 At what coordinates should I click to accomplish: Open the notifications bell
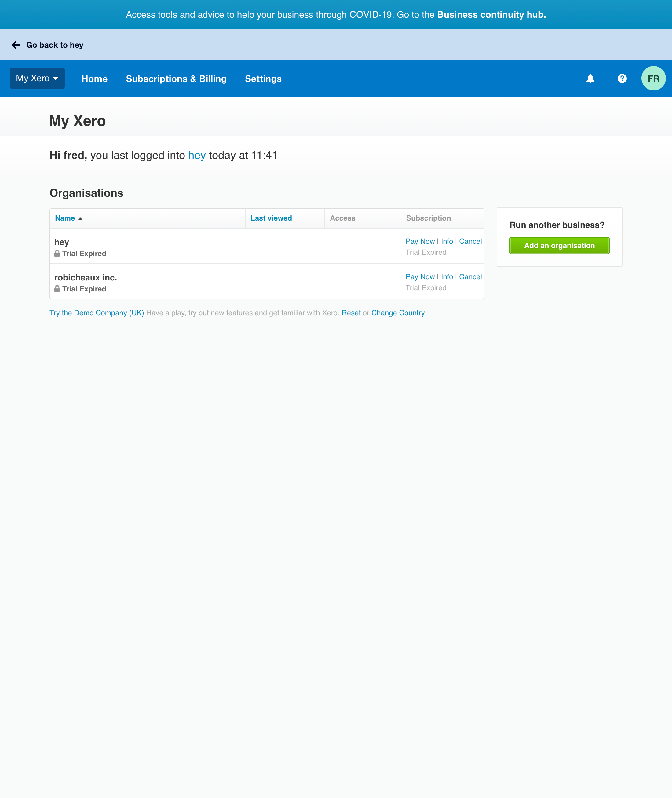point(590,79)
